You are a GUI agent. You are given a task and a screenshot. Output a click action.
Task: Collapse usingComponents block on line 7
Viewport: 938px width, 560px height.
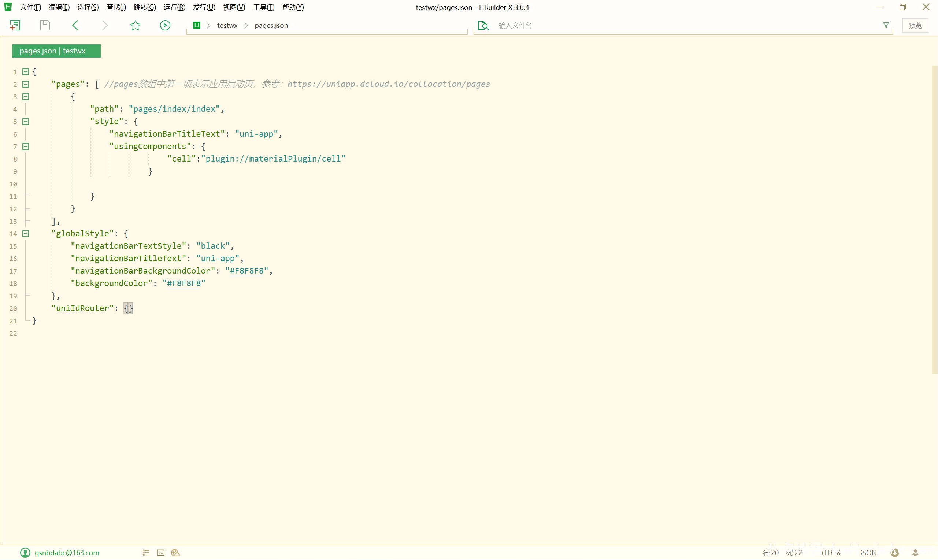pyautogui.click(x=26, y=147)
